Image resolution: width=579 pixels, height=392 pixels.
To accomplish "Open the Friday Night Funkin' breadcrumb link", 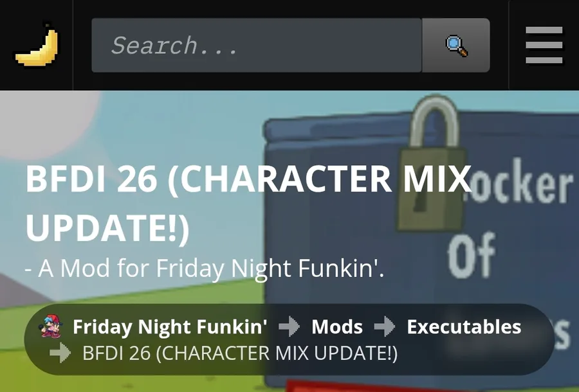I will pos(170,326).
